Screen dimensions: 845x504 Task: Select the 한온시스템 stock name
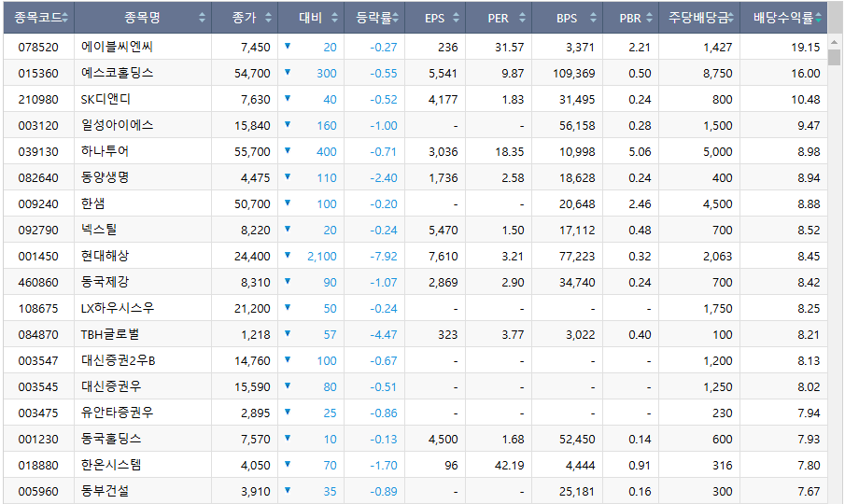tap(111, 465)
